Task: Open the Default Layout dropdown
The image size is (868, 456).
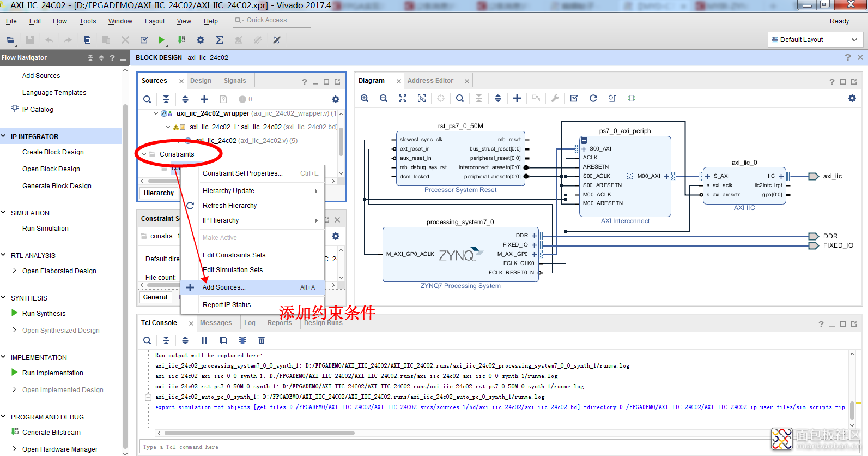Action: click(816, 40)
